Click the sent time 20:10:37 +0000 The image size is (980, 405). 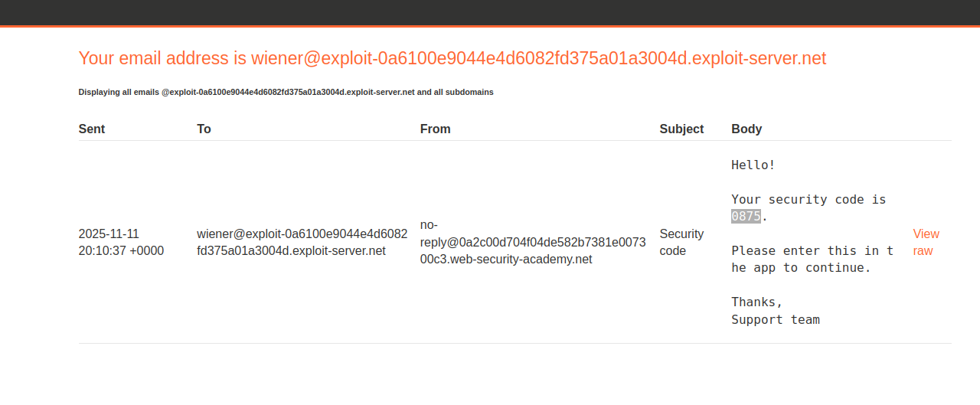coord(121,251)
